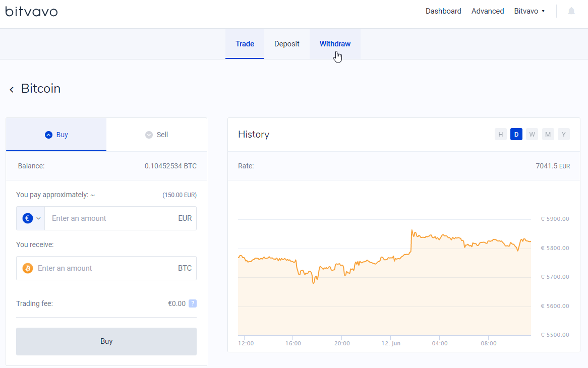Show yearly history with Y
Screen dimensions: 588x368
pyautogui.click(x=564, y=134)
